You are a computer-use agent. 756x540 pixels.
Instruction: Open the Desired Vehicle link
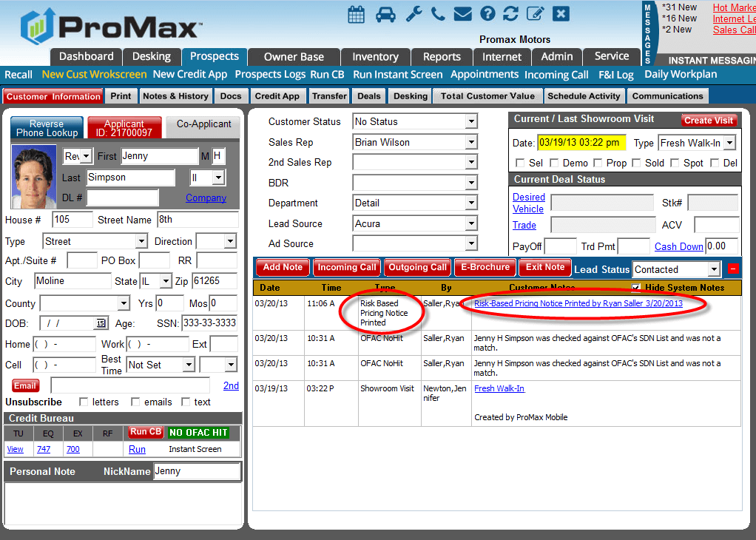pyautogui.click(x=528, y=203)
